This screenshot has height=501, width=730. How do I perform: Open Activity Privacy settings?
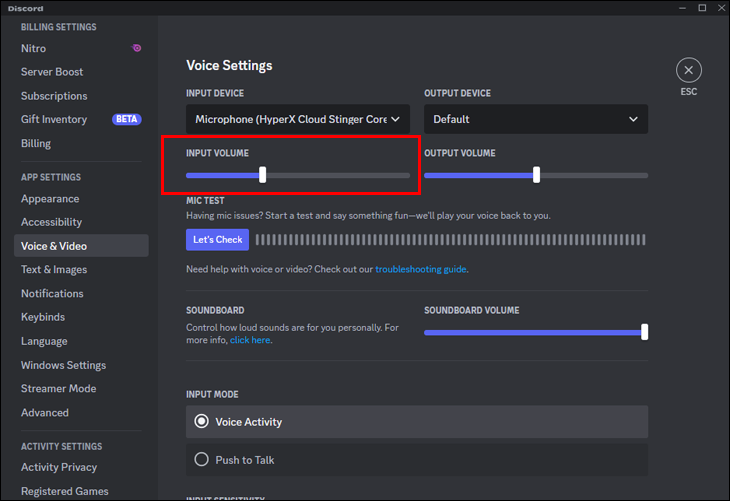coord(59,467)
